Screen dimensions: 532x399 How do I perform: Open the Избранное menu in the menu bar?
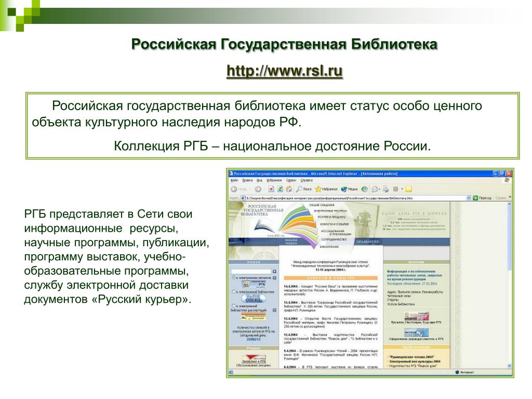(274, 180)
